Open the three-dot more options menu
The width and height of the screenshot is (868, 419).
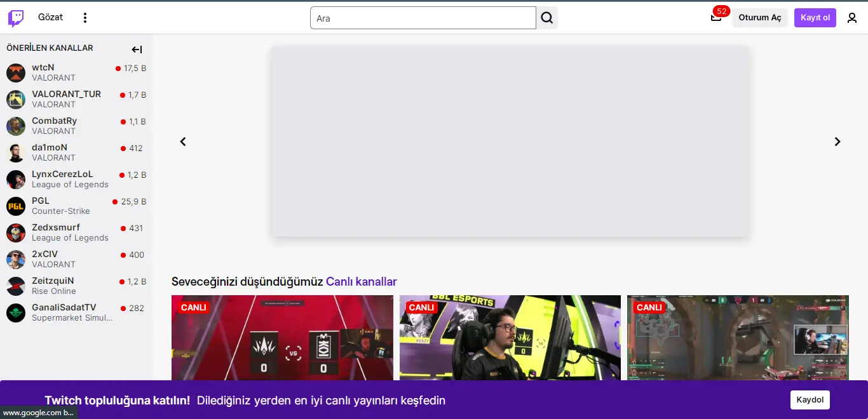[x=85, y=18]
